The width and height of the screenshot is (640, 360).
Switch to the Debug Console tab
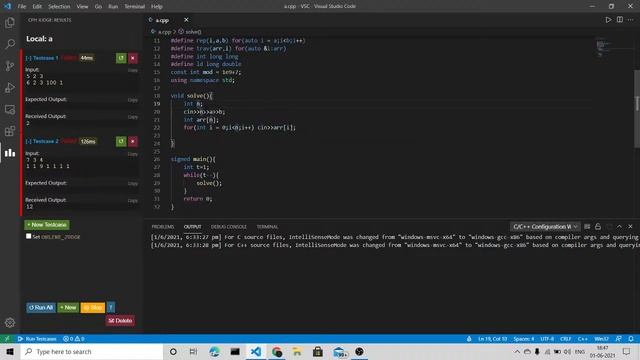pyautogui.click(x=229, y=227)
